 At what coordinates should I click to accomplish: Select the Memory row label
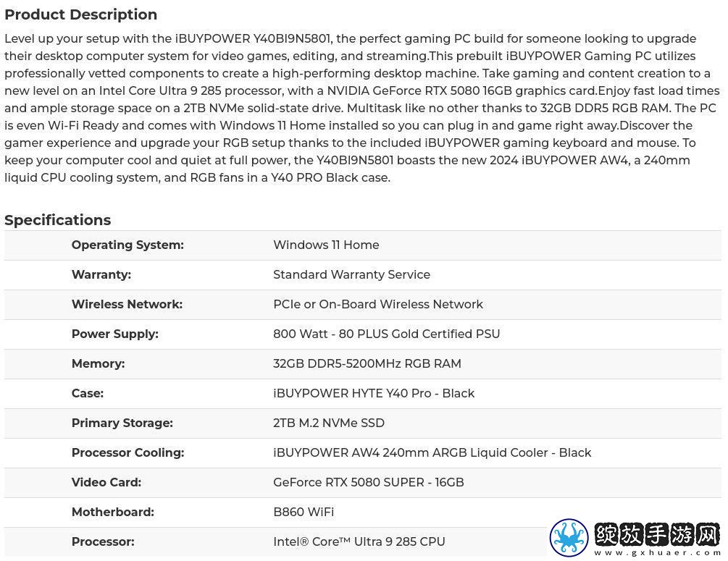point(98,364)
